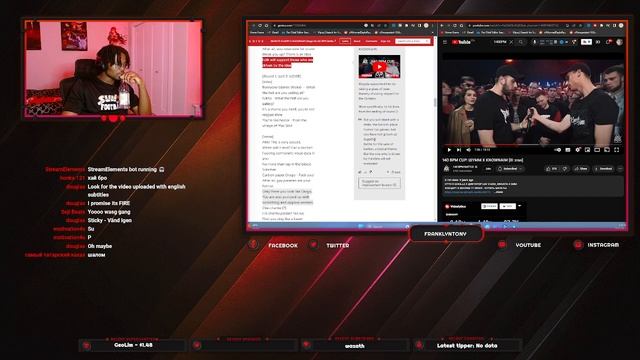Play embedded video thumbnail on Genius
Image resolution: width=640 pixels, height=360 pixels.
[379, 67]
